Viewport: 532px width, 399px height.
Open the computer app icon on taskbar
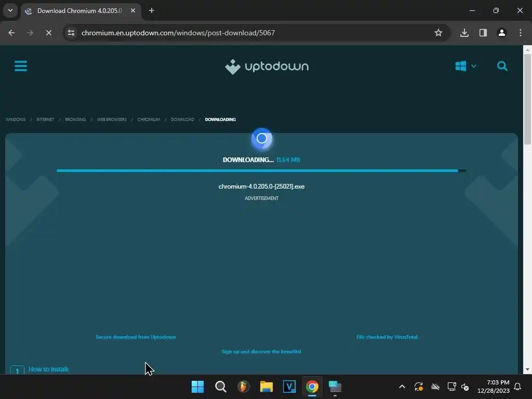click(335, 387)
